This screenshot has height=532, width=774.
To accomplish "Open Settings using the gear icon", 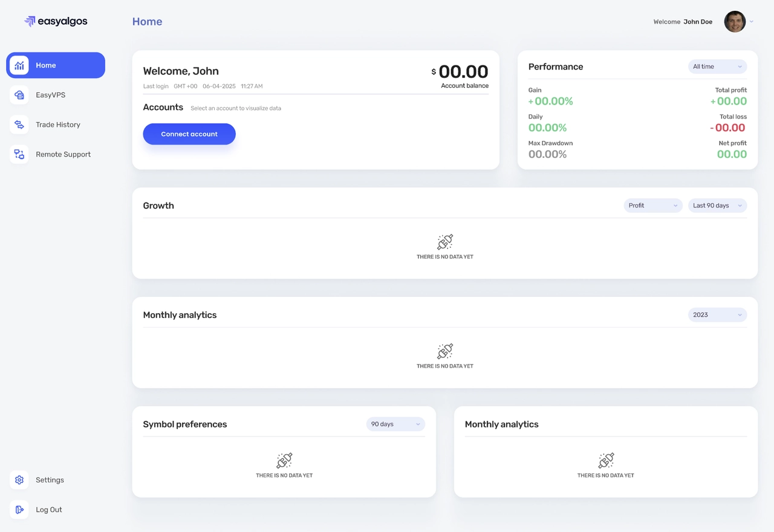I will point(19,480).
